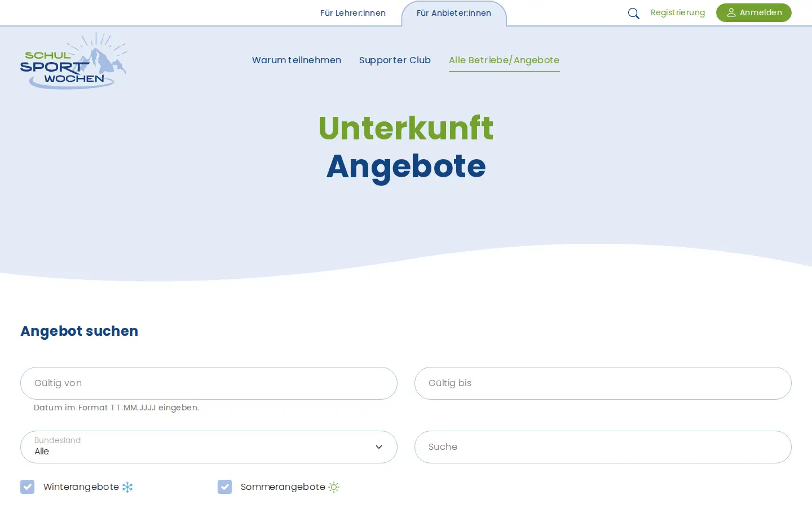This screenshot has height=508, width=812.
Task: Click the Winterangebote label text
Action: coord(81,487)
